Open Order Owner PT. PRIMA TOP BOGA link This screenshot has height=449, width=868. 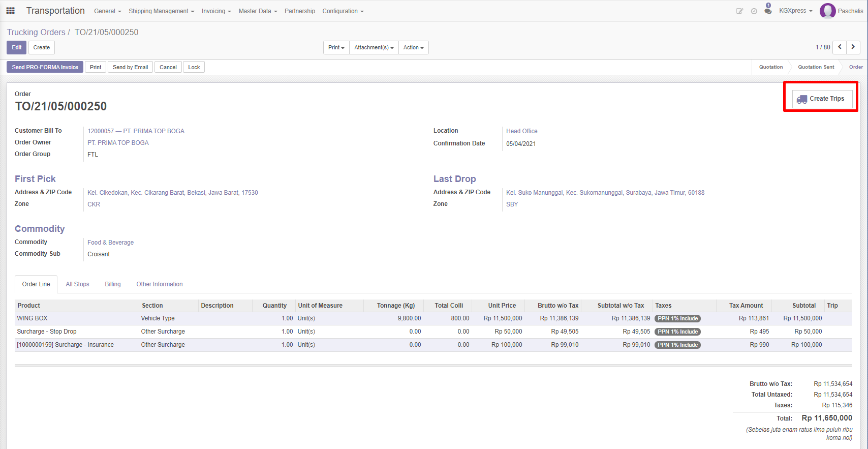[118, 143]
